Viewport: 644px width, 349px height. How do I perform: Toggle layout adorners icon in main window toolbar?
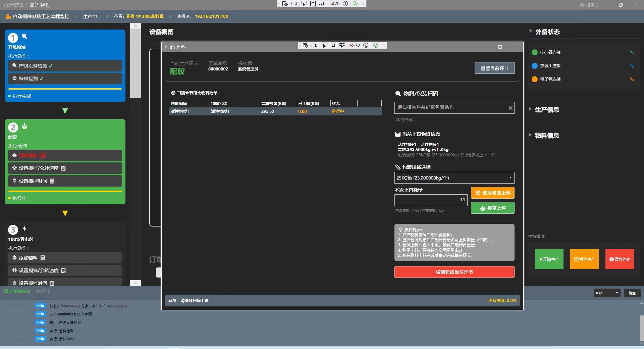(x=313, y=4)
